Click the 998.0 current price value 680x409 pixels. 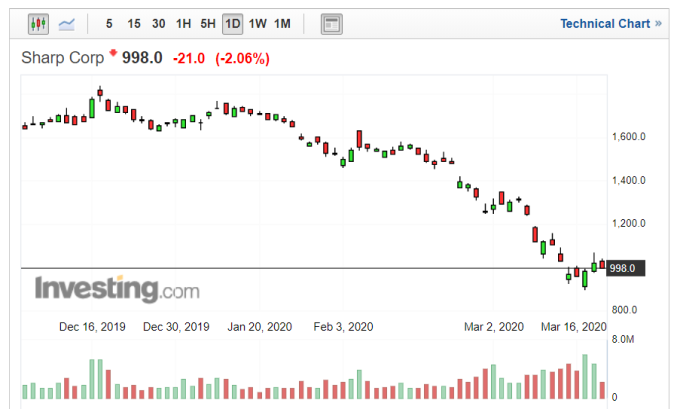[142, 58]
